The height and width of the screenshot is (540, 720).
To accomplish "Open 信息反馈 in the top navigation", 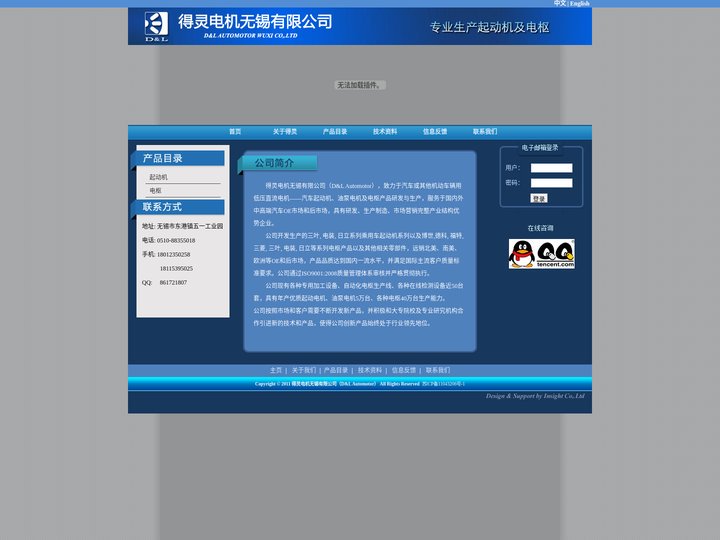I will pos(435,131).
